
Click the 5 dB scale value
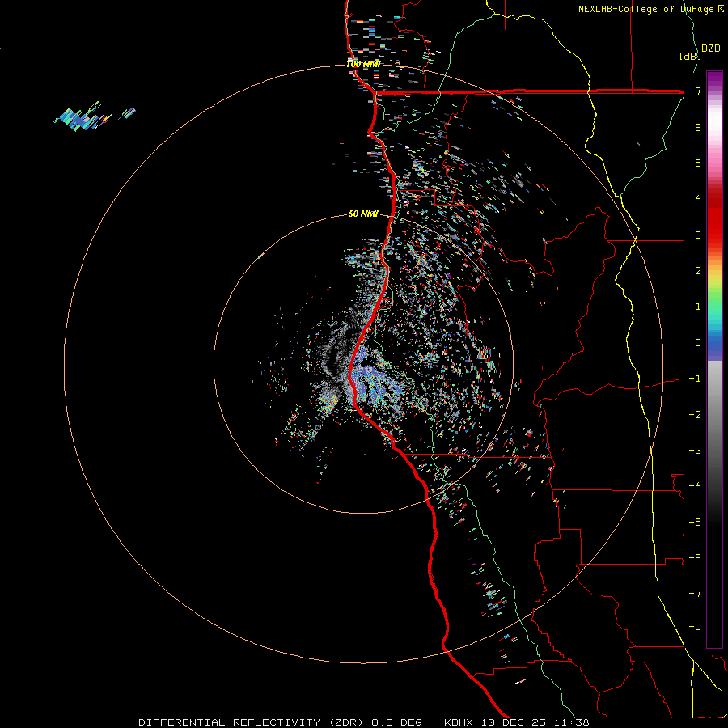tap(698, 163)
